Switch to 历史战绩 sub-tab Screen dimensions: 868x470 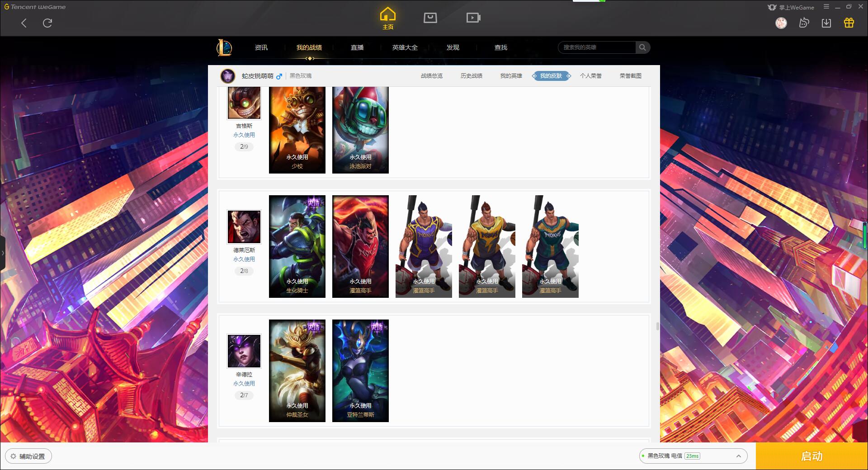tap(472, 76)
